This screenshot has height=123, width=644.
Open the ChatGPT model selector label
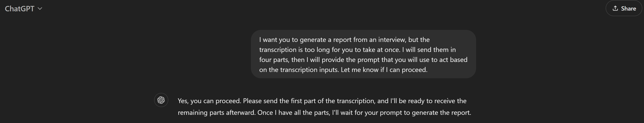pos(20,9)
